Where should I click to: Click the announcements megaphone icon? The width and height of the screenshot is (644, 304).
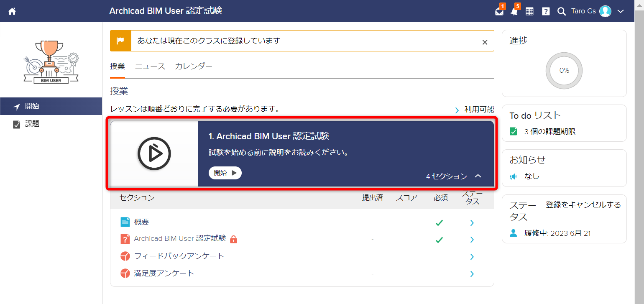pos(514,176)
